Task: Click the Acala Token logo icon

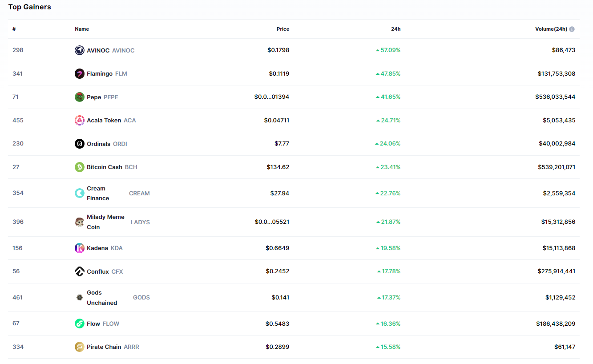Action: pos(80,120)
